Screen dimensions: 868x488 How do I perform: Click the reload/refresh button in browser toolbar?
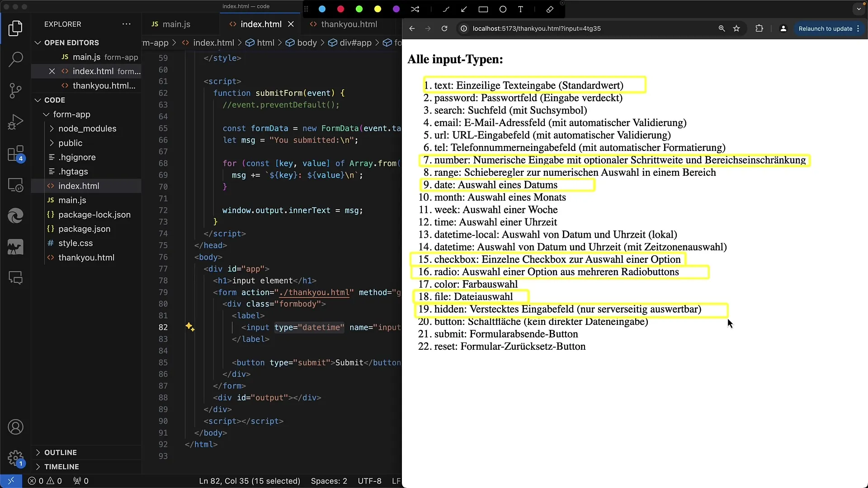(445, 28)
